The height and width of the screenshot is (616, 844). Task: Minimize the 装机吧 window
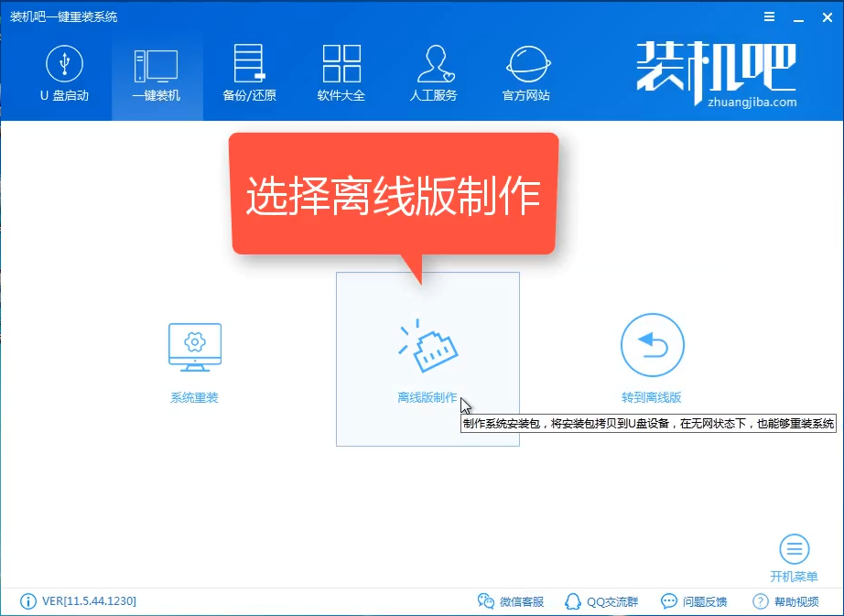796,16
